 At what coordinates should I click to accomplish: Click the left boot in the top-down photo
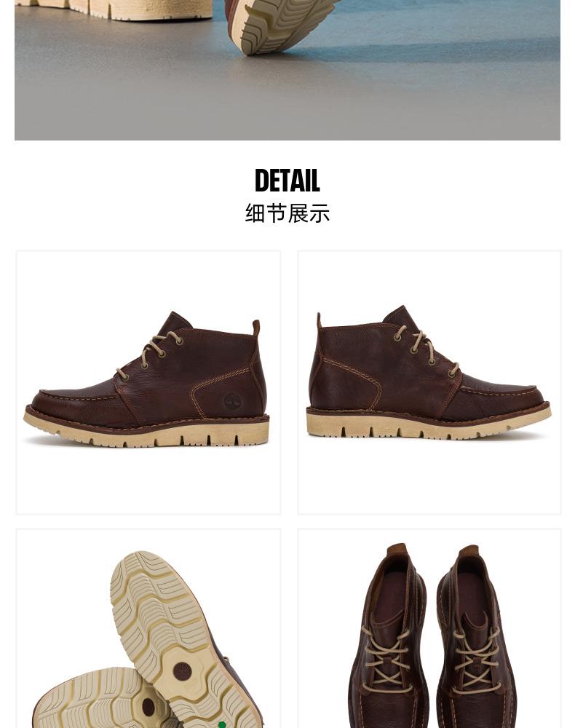tap(388, 636)
